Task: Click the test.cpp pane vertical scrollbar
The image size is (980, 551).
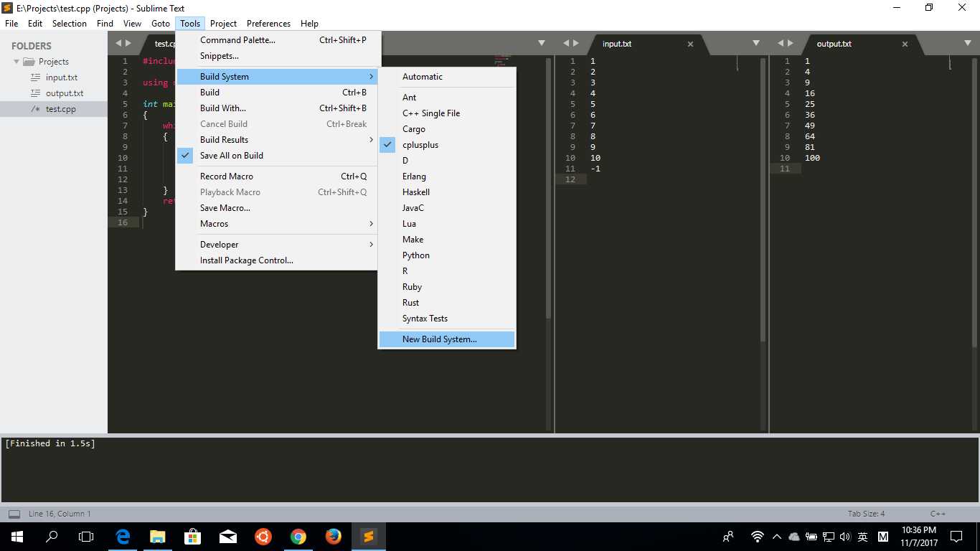Action: pos(549,188)
